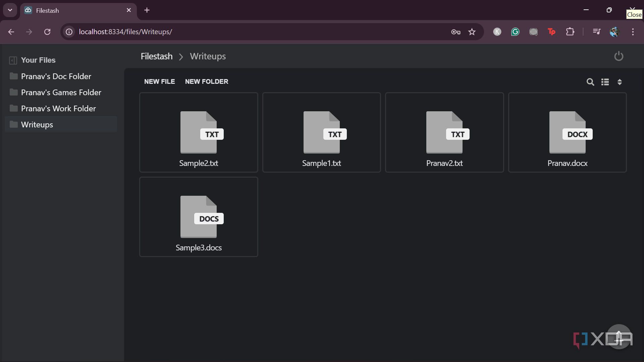644x362 pixels.
Task: Open Sample3.docs file card
Action: click(x=199, y=217)
